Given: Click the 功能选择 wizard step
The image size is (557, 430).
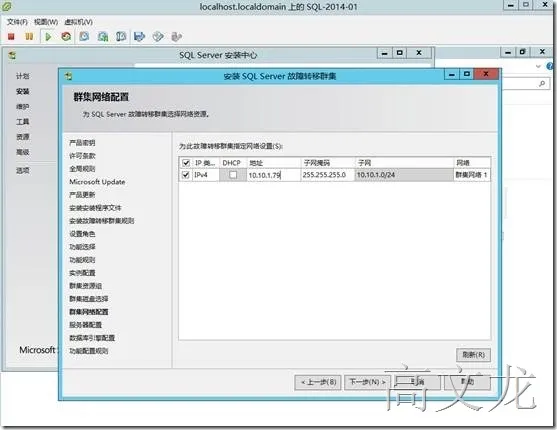Looking at the screenshot, I should (x=82, y=247).
